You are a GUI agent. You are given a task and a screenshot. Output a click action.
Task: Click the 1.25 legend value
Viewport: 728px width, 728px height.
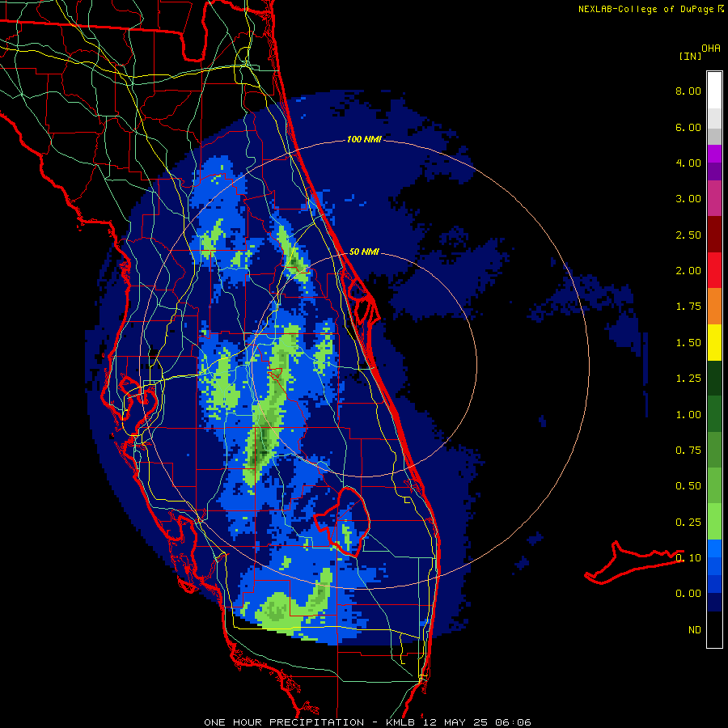pos(688,379)
